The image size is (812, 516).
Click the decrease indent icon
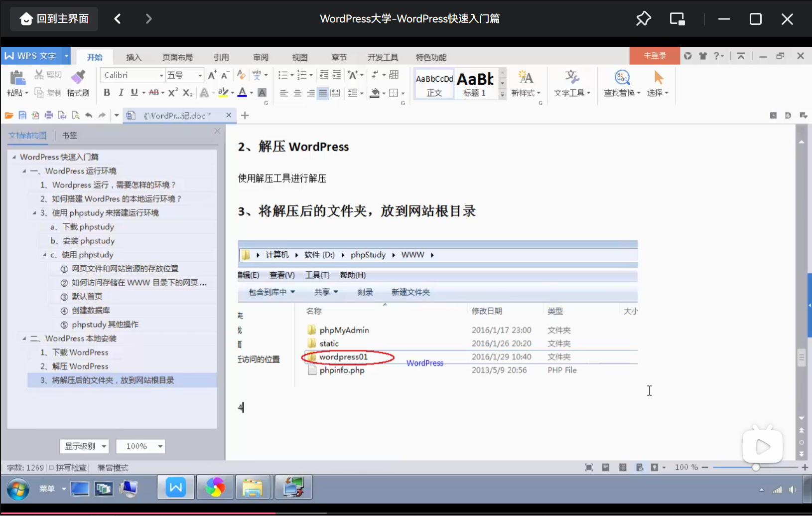click(324, 75)
